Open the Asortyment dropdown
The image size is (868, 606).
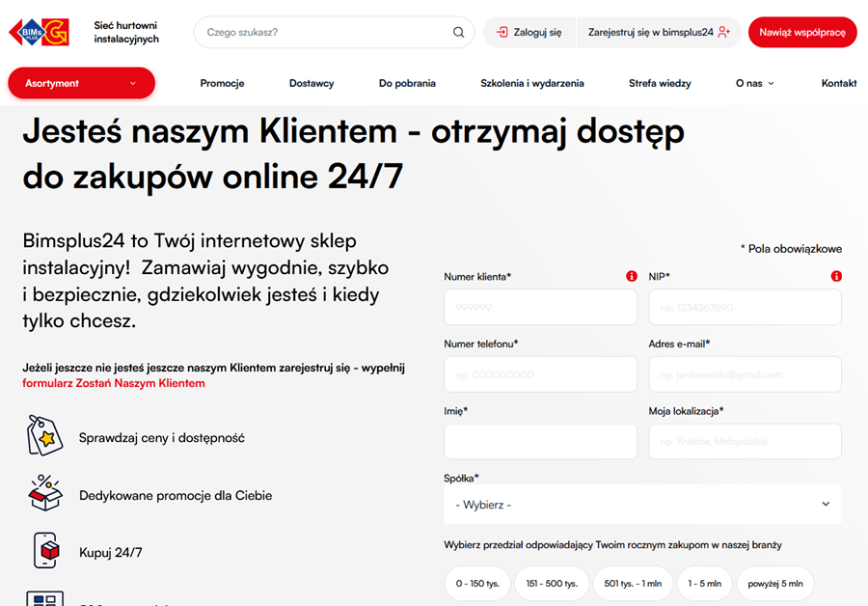point(81,83)
